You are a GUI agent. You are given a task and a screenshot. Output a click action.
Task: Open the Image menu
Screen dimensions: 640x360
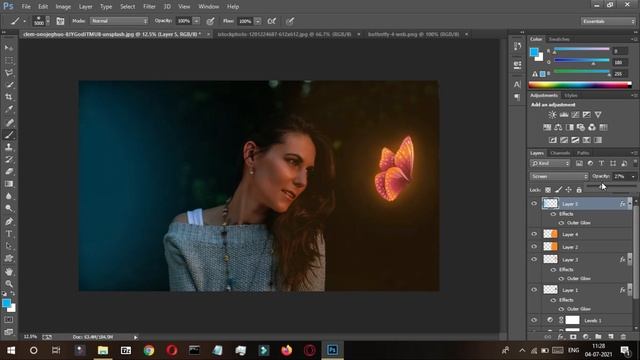tap(63, 7)
